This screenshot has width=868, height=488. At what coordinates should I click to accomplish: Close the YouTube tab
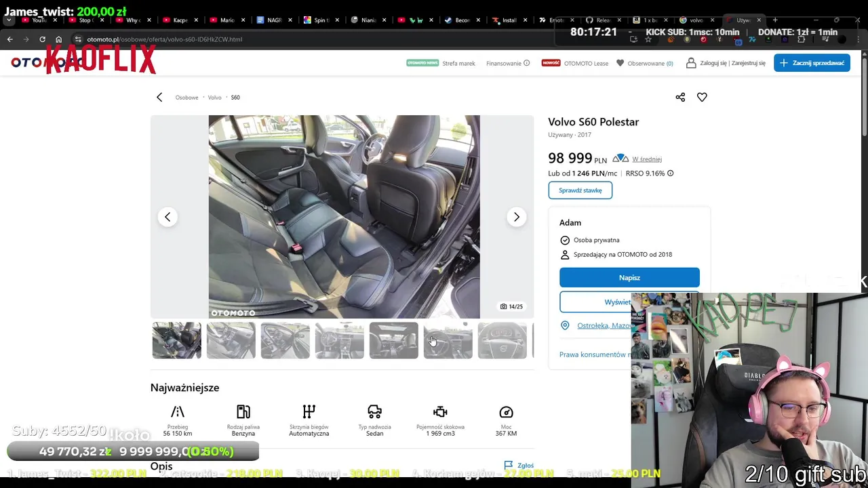click(x=55, y=20)
